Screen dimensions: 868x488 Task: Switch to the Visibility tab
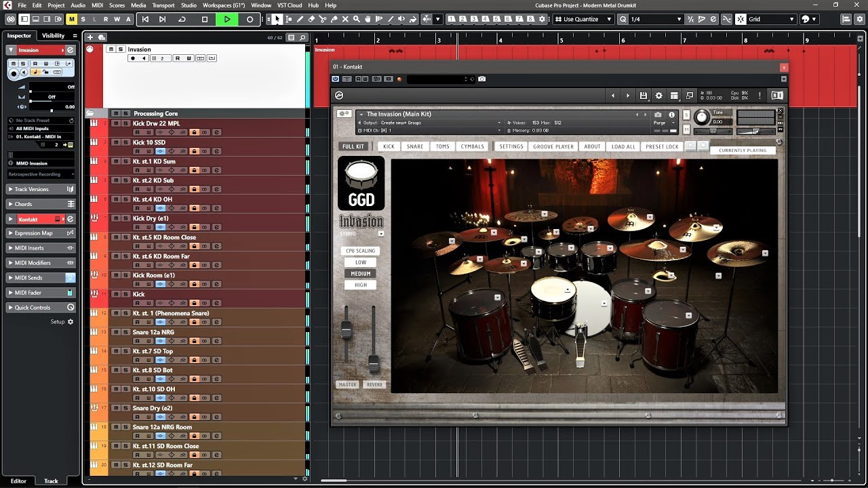(53, 36)
